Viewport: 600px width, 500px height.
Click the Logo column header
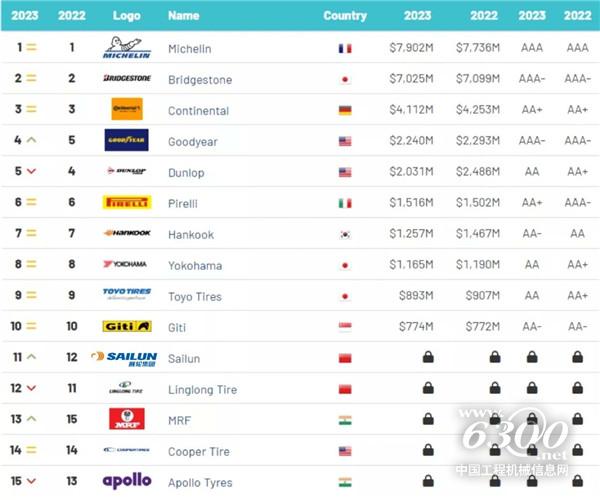tap(127, 16)
